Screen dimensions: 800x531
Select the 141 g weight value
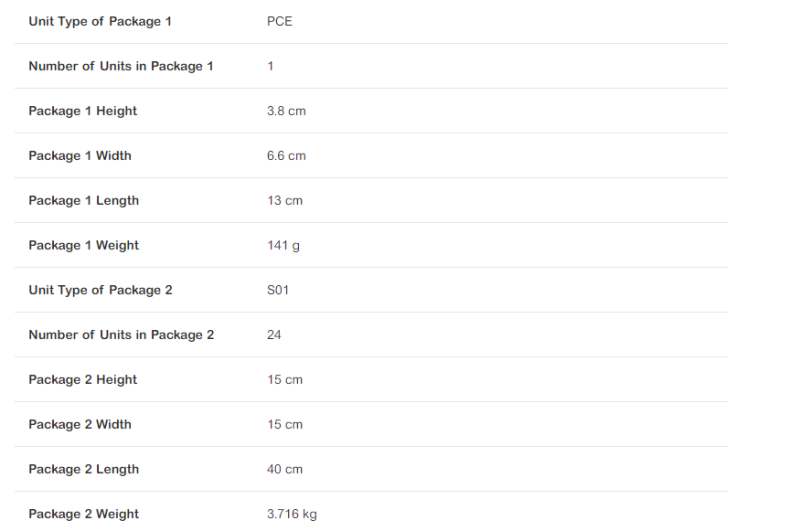point(283,246)
